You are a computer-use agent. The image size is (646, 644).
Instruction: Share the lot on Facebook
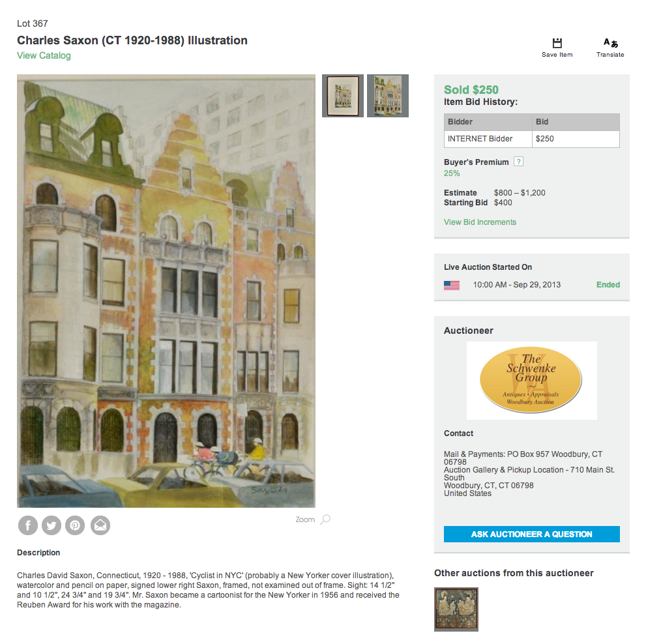pyautogui.click(x=28, y=525)
